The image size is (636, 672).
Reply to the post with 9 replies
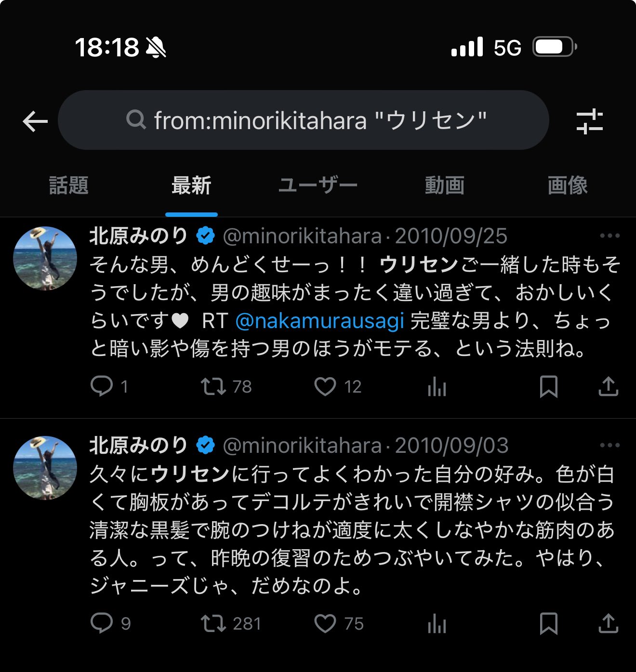[x=102, y=623]
